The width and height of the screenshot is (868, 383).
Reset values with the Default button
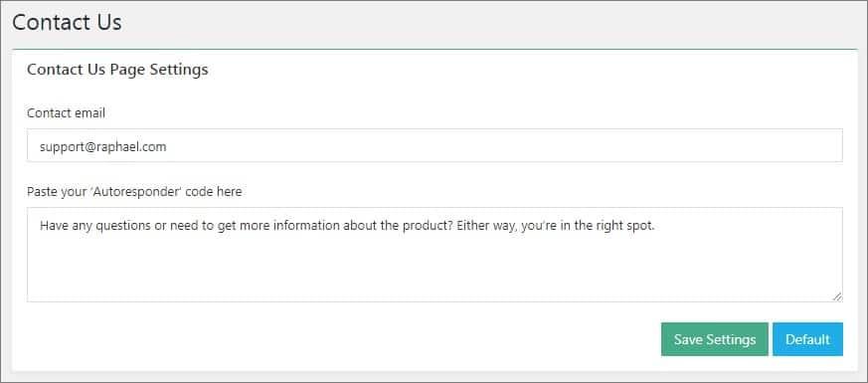(807, 339)
